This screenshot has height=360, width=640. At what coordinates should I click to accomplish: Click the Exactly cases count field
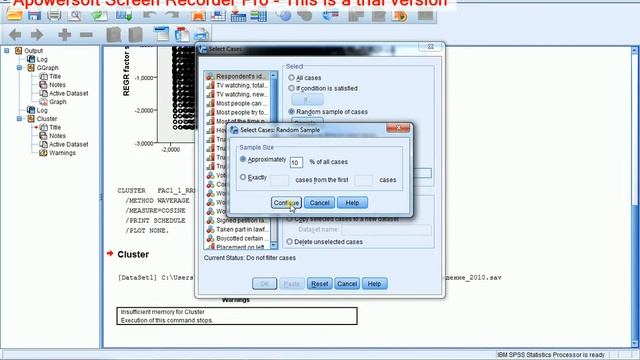point(280,180)
